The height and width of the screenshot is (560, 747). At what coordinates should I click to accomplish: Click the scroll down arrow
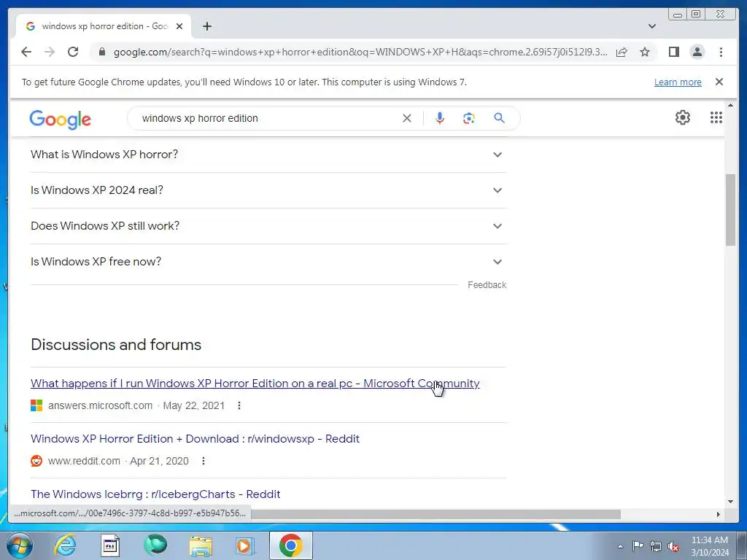[x=730, y=501]
